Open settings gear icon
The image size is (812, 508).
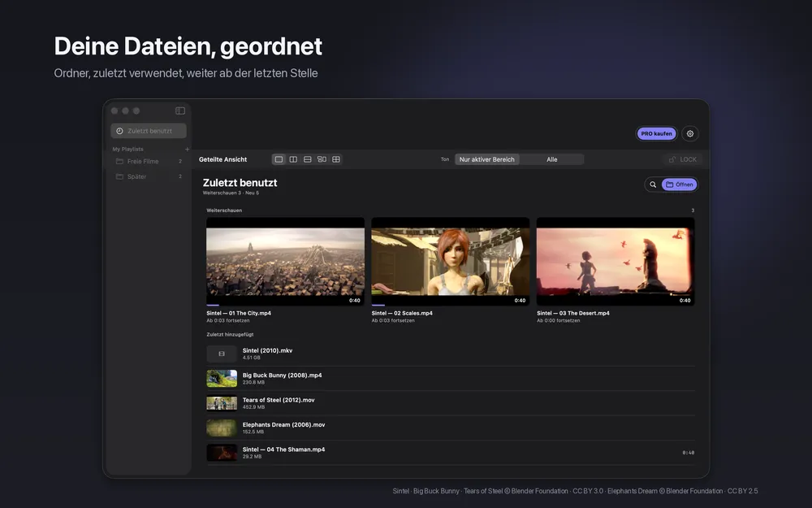point(690,134)
